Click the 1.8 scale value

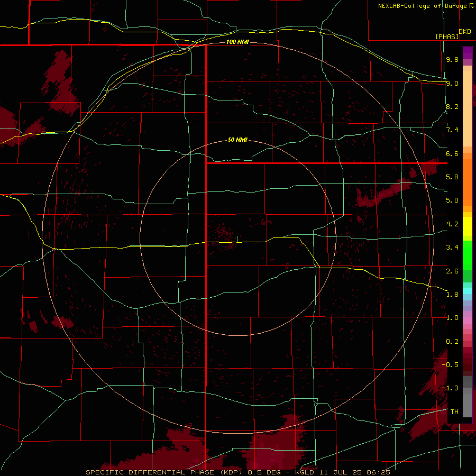click(x=452, y=295)
